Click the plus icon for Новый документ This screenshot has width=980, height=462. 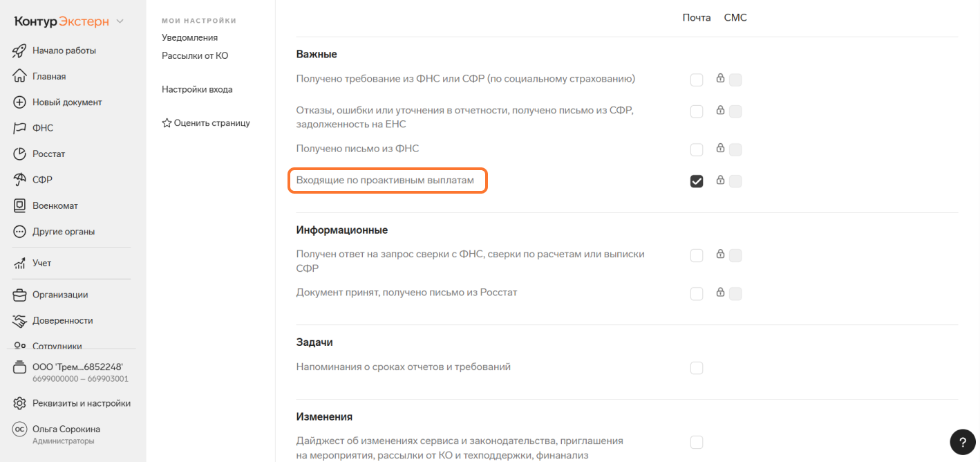pos(20,102)
